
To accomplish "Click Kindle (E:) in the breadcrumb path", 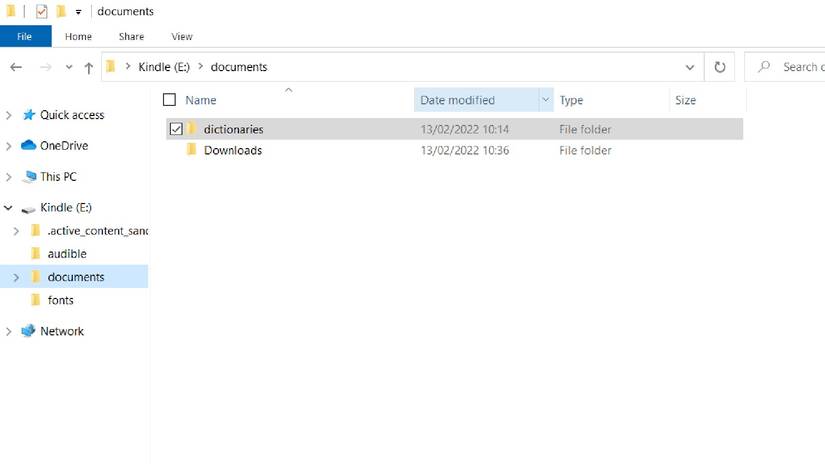I will [164, 67].
